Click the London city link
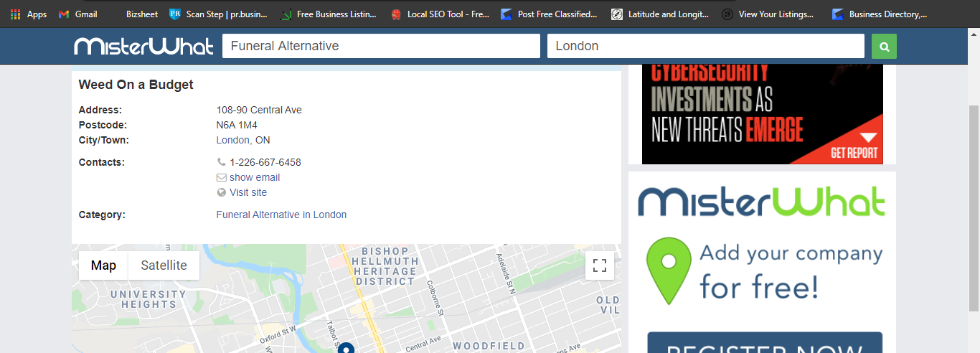Viewport: 980px width, 353px height. [233, 140]
